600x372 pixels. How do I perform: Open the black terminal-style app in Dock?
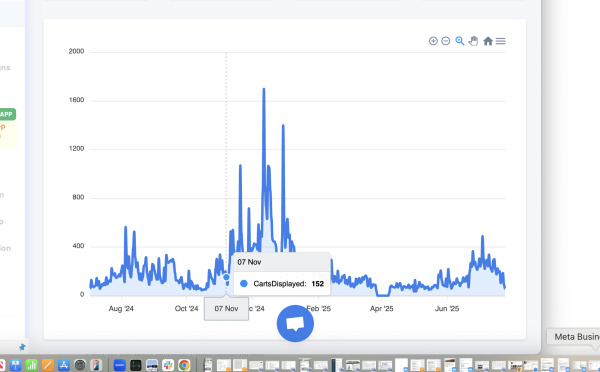[x=135, y=365]
